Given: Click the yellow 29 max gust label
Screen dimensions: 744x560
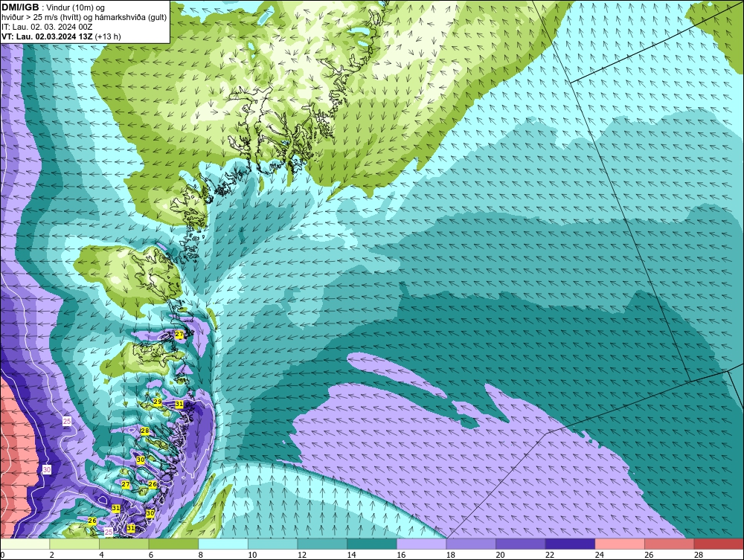Looking at the screenshot, I should [x=158, y=402].
